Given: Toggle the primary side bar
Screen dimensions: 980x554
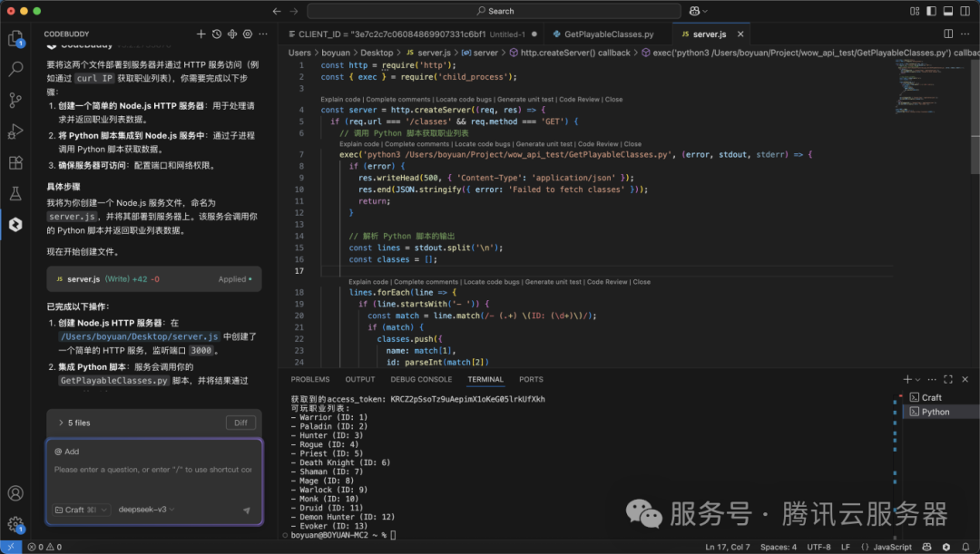Looking at the screenshot, I should pos(931,11).
